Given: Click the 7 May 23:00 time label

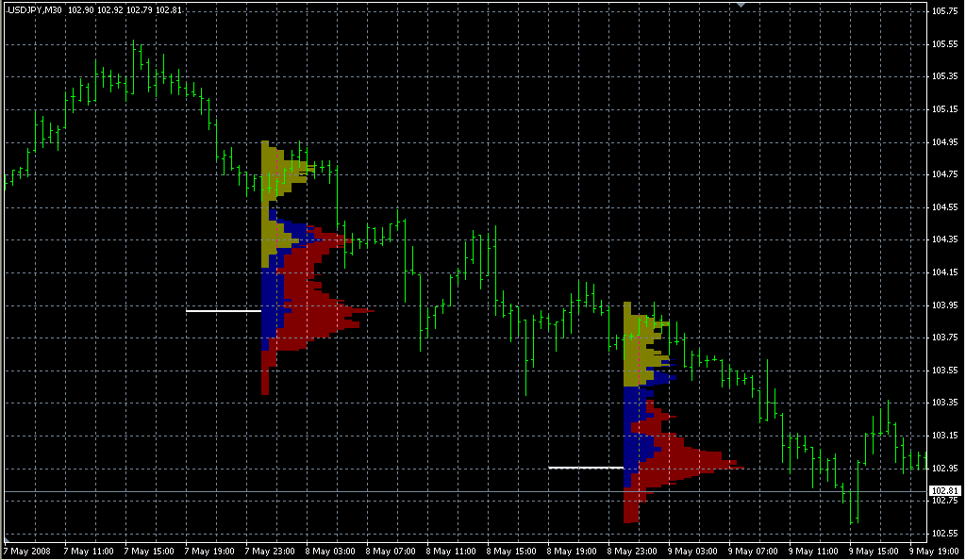Looking at the screenshot, I should pyautogui.click(x=270, y=551).
